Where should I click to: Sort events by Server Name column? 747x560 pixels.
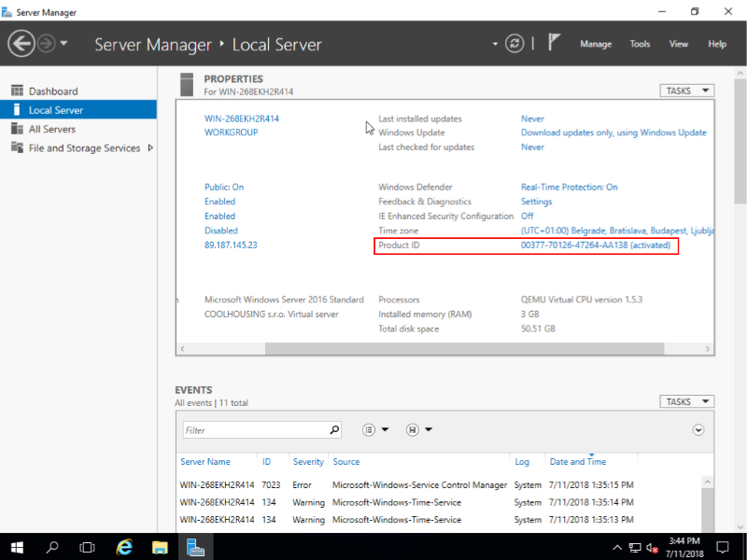[x=205, y=461]
